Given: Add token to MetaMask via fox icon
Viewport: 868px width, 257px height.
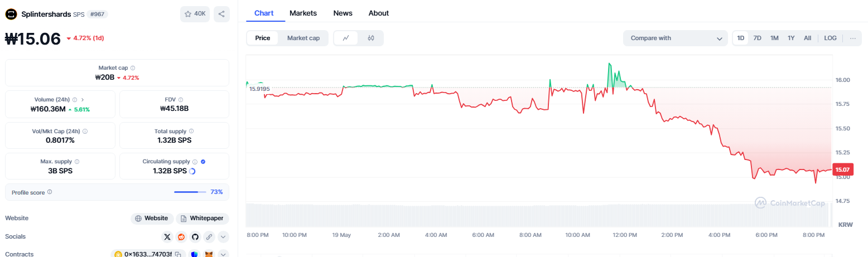Looking at the screenshot, I should [x=209, y=254].
